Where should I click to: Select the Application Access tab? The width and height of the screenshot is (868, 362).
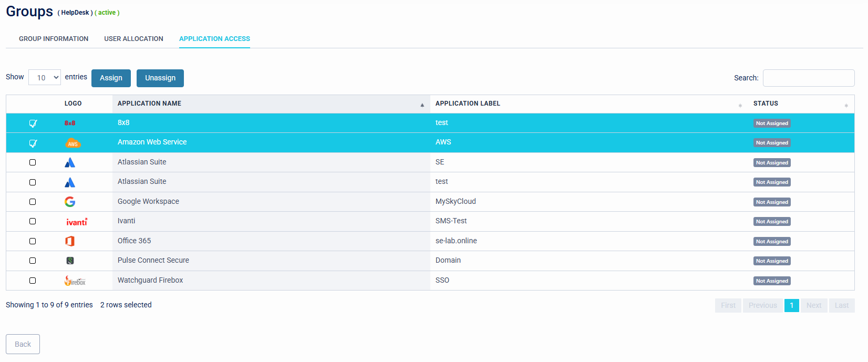click(x=214, y=39)
